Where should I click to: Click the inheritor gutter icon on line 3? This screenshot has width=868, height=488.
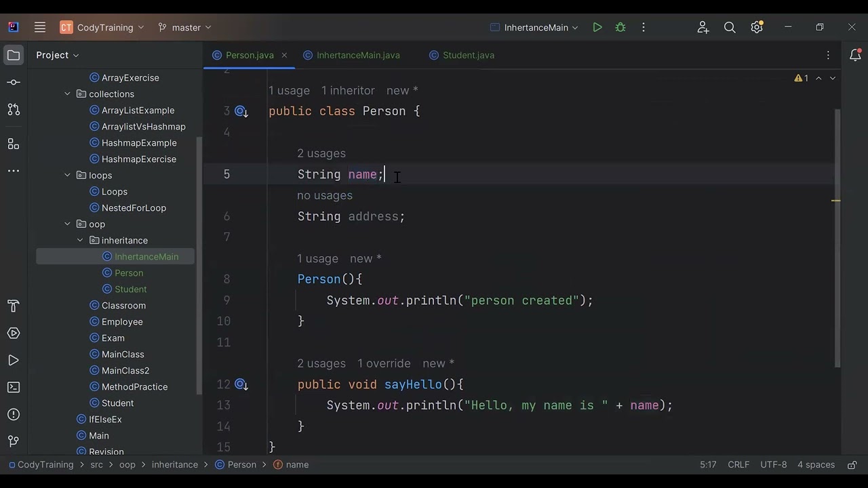coord(241,111)
